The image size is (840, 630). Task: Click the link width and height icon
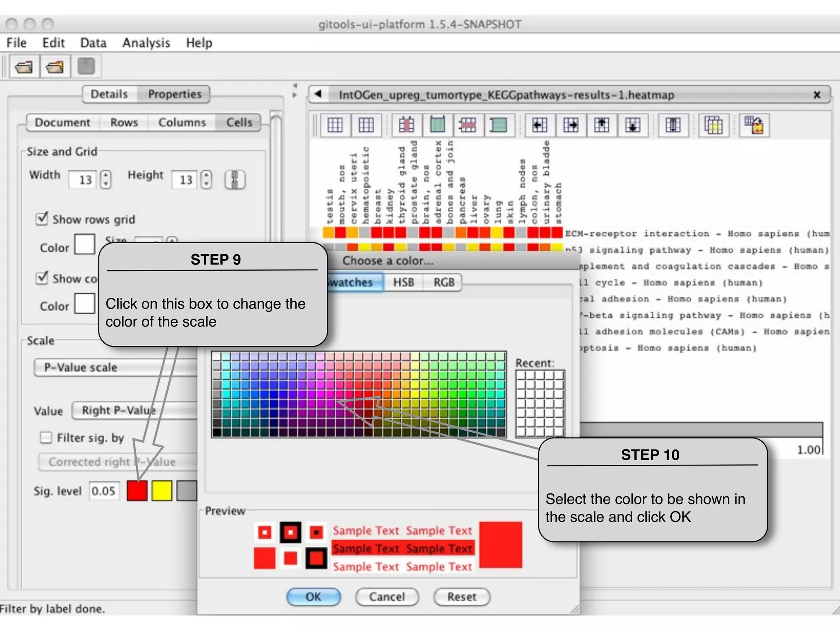[x=235, y=180]
